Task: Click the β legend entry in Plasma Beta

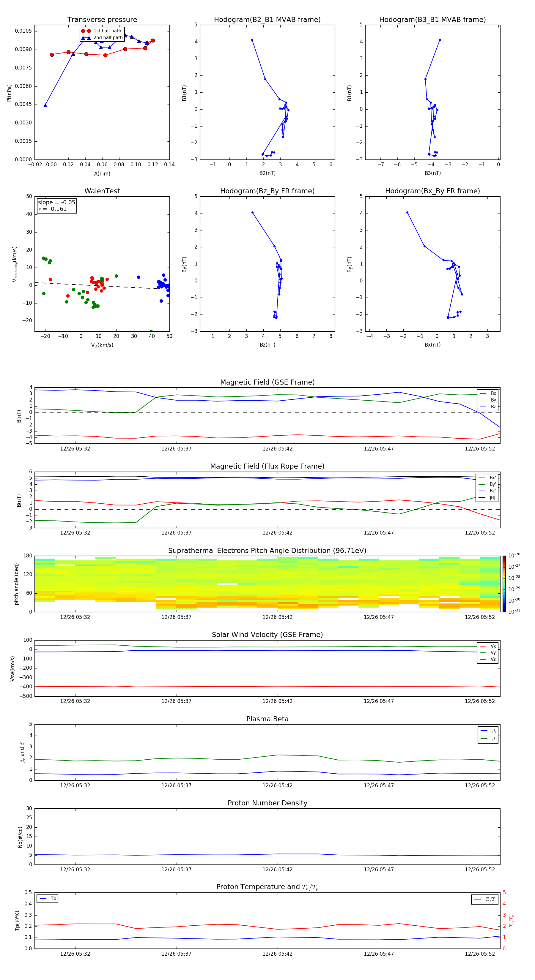Action: click(488, 739)
